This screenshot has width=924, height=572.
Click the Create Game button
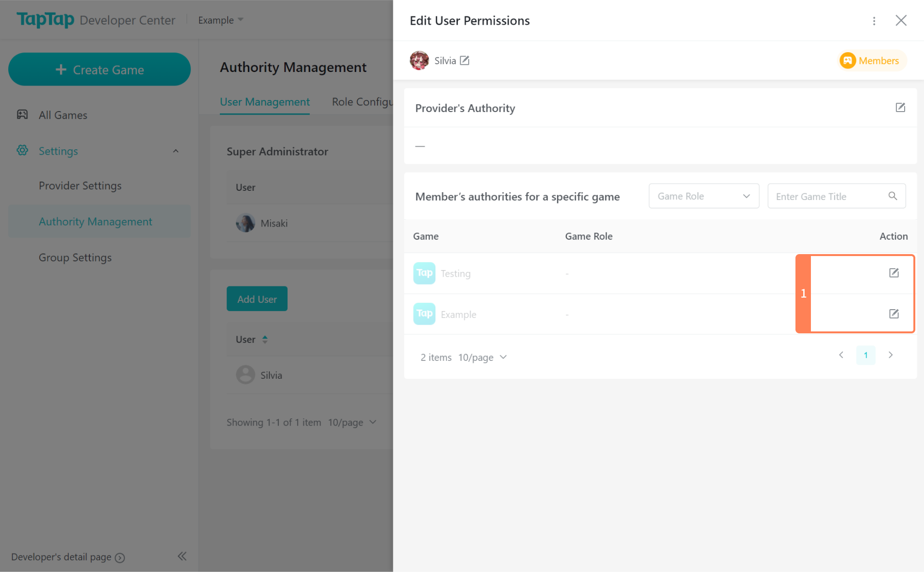pos(100,70)
